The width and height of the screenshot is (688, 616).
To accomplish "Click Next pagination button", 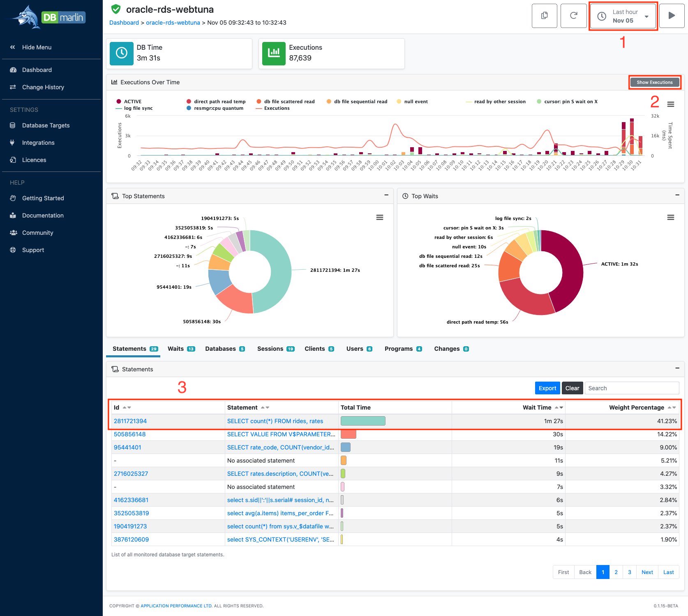I will click(x=647, y=572).
